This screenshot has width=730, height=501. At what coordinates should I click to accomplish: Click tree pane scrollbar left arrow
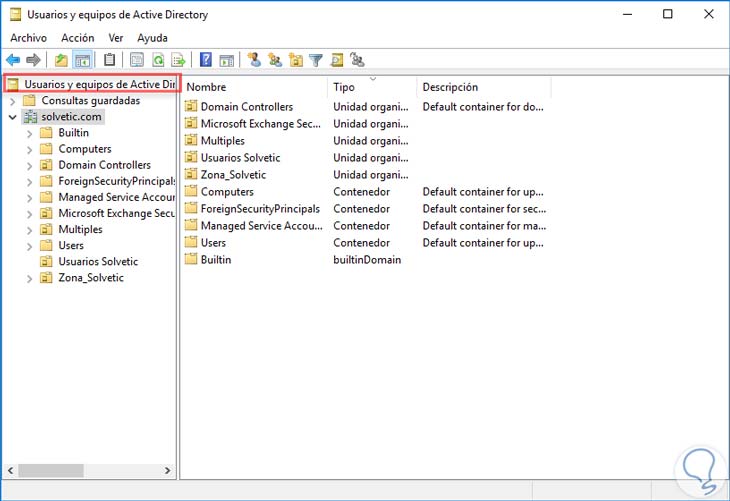(10, 471)
